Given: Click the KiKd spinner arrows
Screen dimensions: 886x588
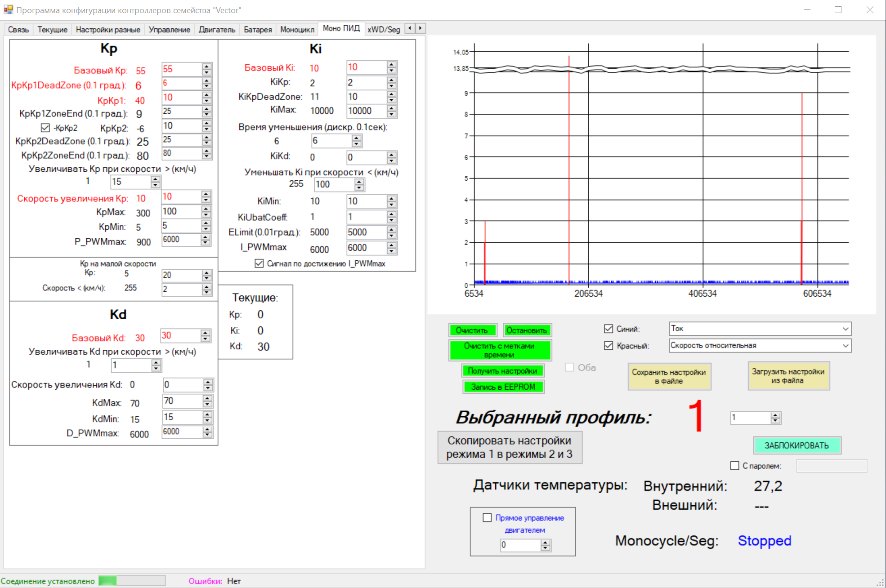Looking at the screenshot, I should point(392,157).
